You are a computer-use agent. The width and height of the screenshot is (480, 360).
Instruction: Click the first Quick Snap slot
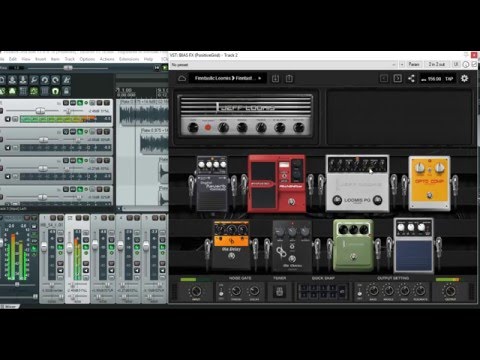[x=304, y=287]
